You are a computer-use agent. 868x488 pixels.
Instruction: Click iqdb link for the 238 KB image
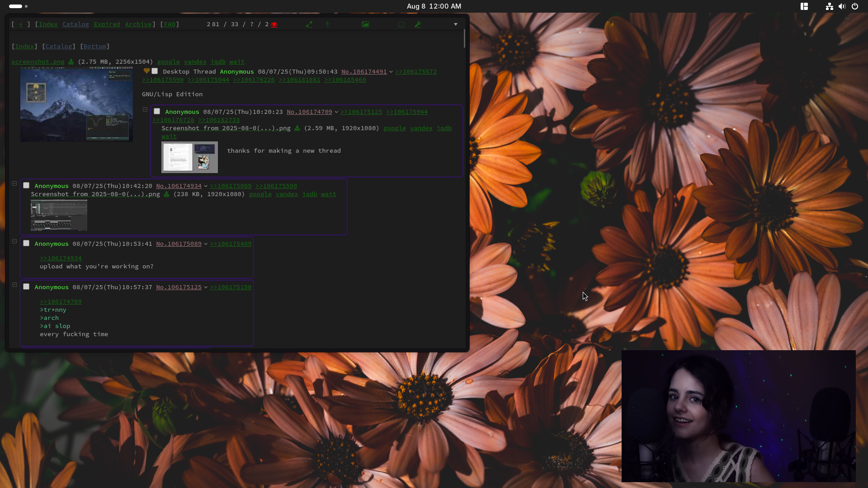[310, 194]
